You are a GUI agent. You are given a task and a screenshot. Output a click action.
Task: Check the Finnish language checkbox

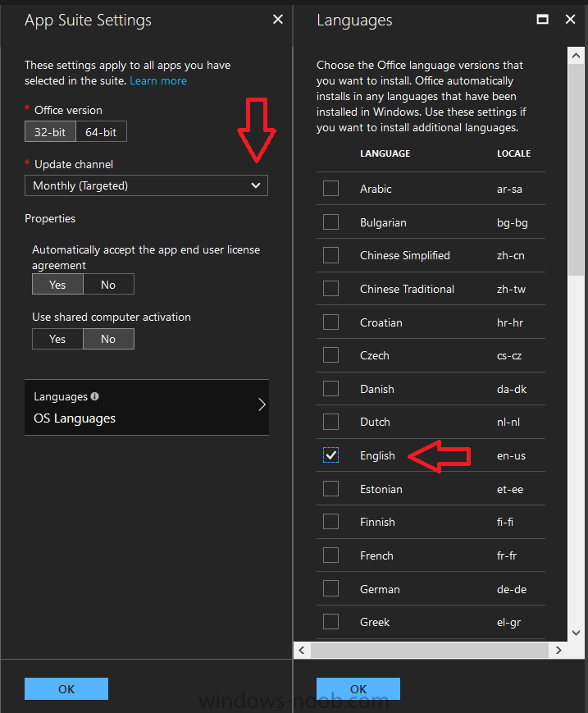click(330, 522)
